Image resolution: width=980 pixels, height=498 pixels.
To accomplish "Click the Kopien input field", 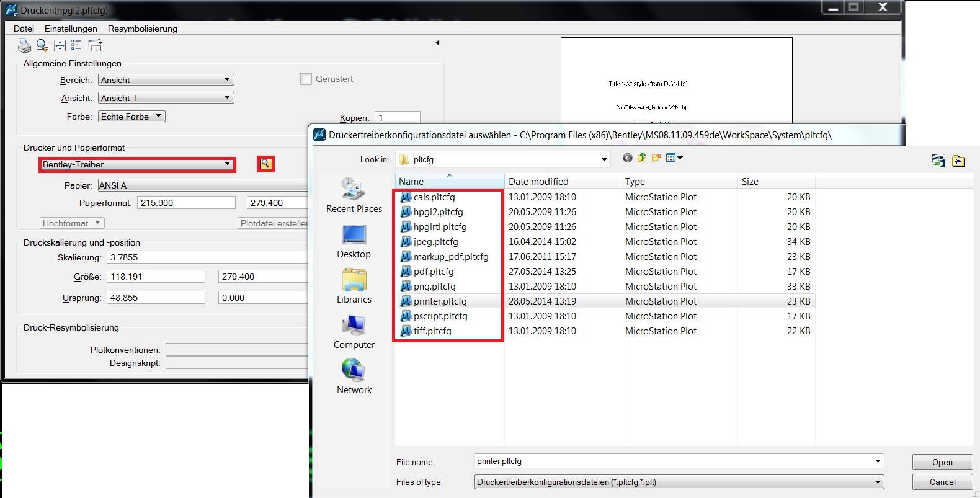I will pos(398,117).
